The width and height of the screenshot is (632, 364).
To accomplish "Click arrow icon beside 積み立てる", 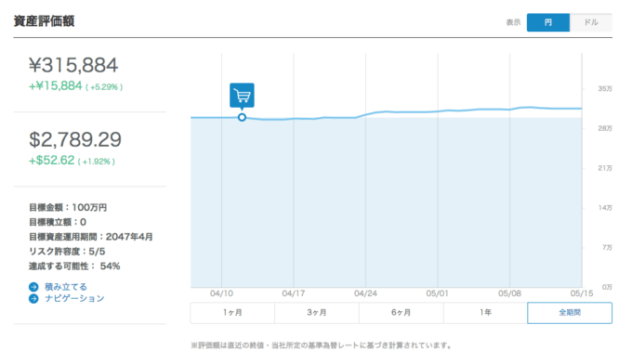I will coord(33,287).
